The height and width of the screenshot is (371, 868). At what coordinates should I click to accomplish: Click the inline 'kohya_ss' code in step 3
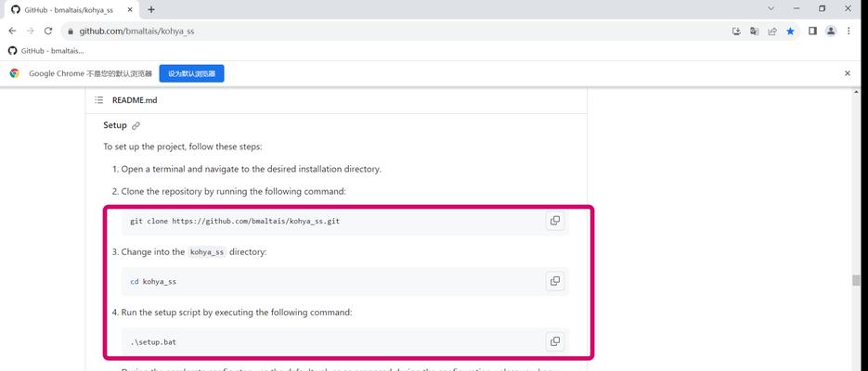(x=207, y=251)
